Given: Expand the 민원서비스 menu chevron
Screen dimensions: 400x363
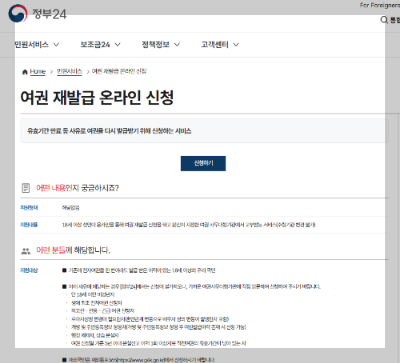Looking at the screenshot, I should click(x=56, y=44).
